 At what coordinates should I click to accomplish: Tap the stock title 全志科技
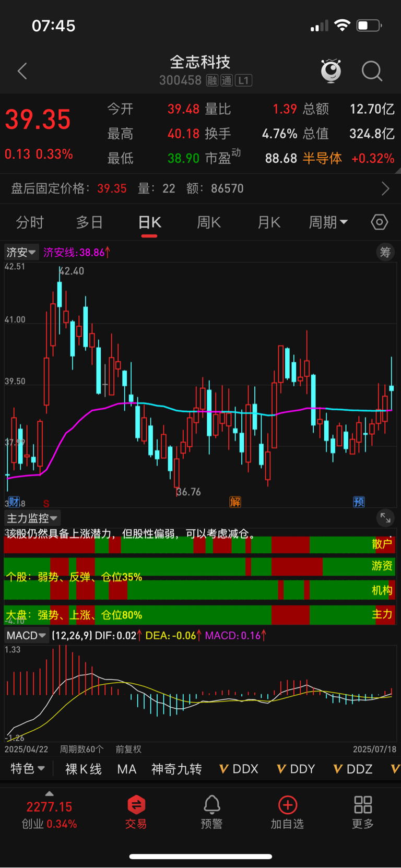click(200, 63)
